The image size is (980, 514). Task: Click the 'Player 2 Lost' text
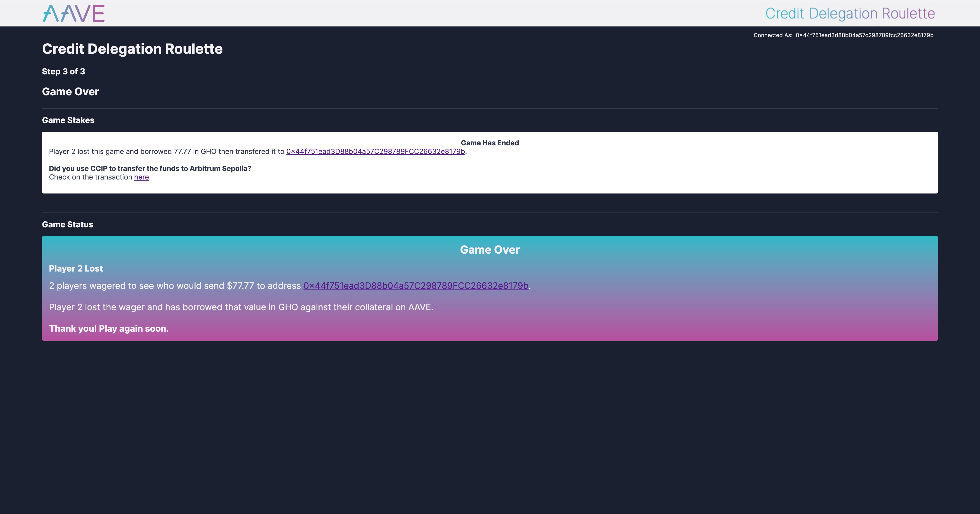click(x=76, y=268)
